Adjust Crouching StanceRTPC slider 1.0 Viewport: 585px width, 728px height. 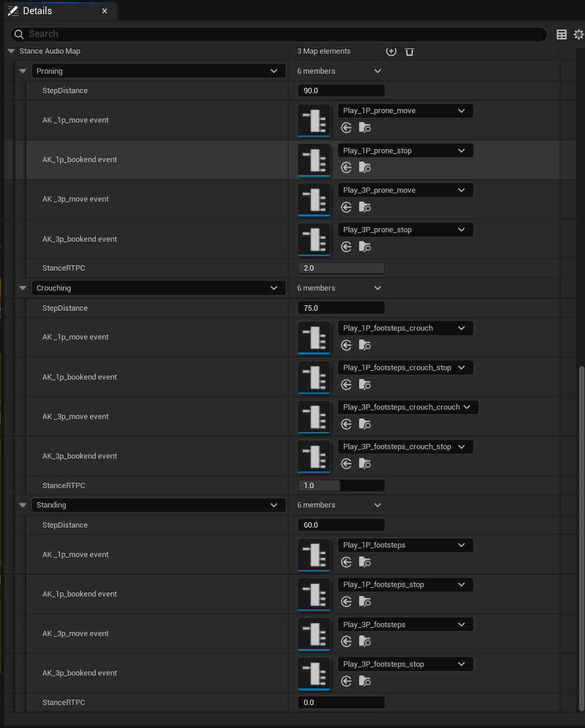(341, 486)
